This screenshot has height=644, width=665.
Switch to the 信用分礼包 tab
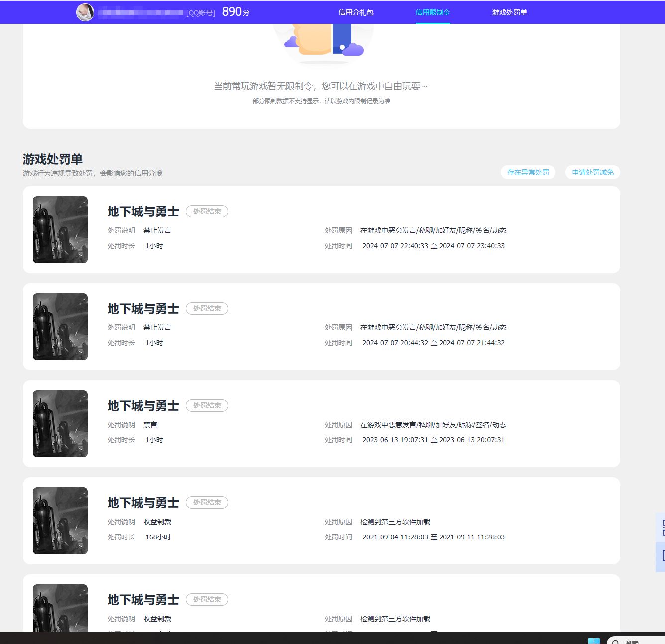(355, 12)
